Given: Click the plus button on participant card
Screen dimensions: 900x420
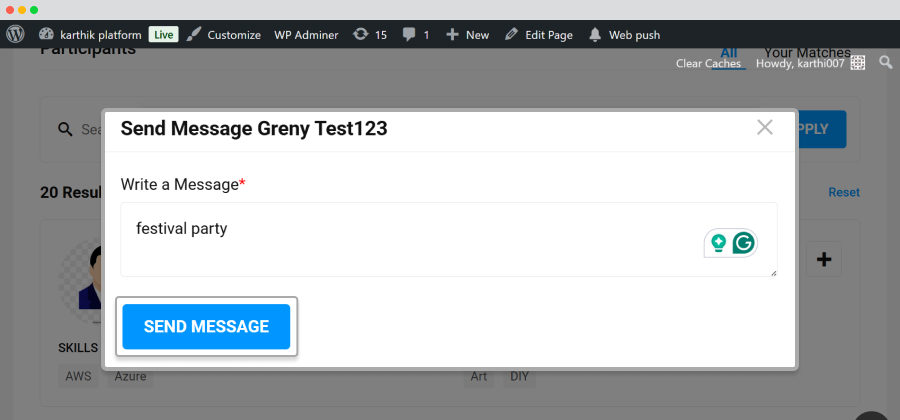Looking at the screenshot, I should (824, 259).
